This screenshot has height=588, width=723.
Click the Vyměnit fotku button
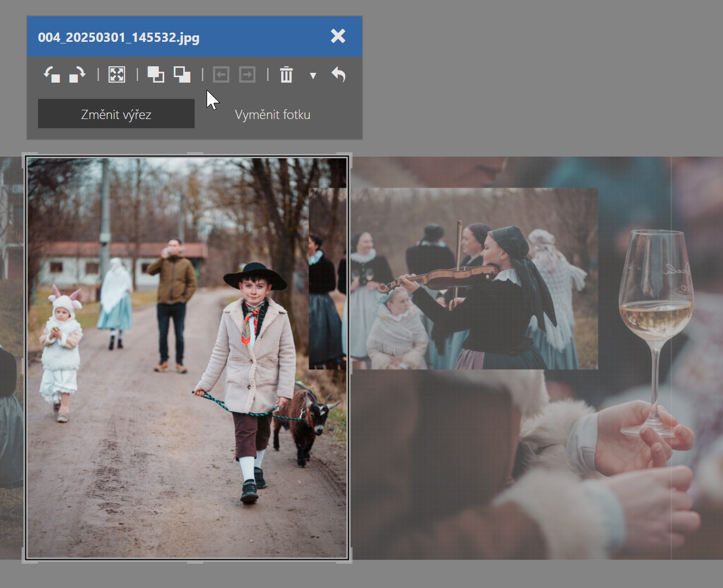[x=272, y=114]
